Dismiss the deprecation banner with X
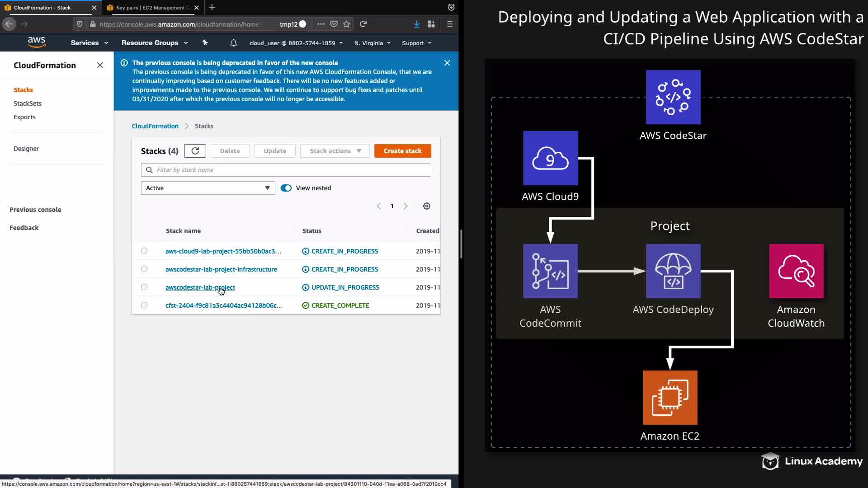The width and height of the screenshot is (868, 488). [x=447, y=63]
